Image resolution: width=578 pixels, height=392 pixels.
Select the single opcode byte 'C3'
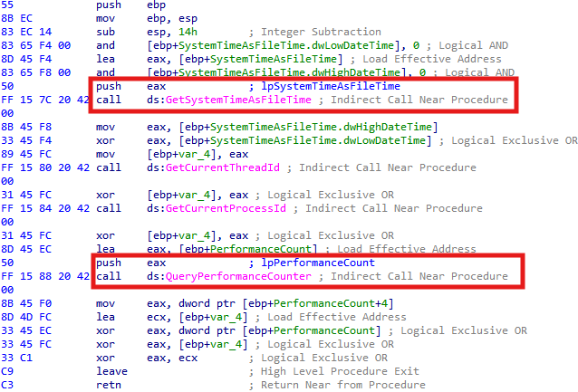pos(7,385)
